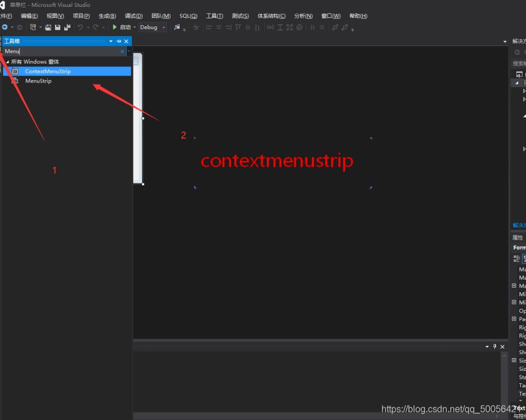The image size is (526, 420).
Task: Click the Open File toolbar icon
Action: click(48, 27)
